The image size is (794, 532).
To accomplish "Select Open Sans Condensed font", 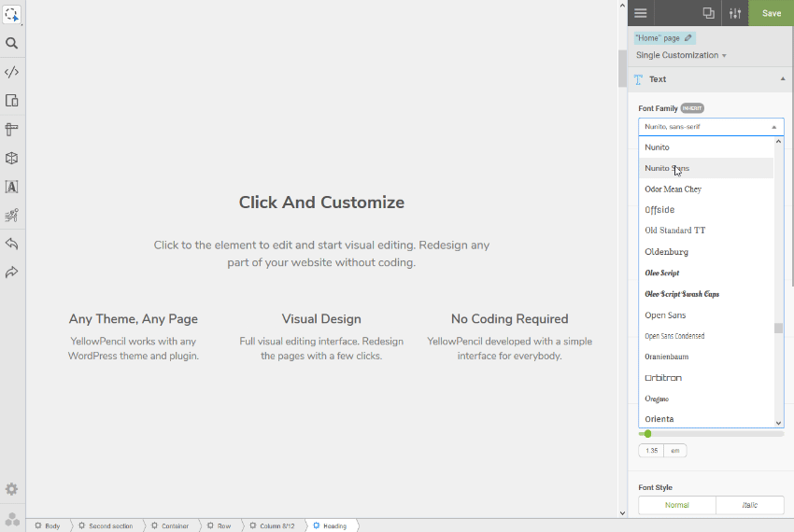I will coord(706,336).
